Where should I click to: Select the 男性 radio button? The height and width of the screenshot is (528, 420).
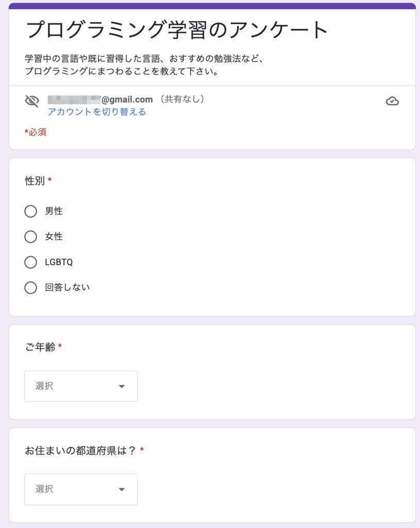[x=30, y=211]
